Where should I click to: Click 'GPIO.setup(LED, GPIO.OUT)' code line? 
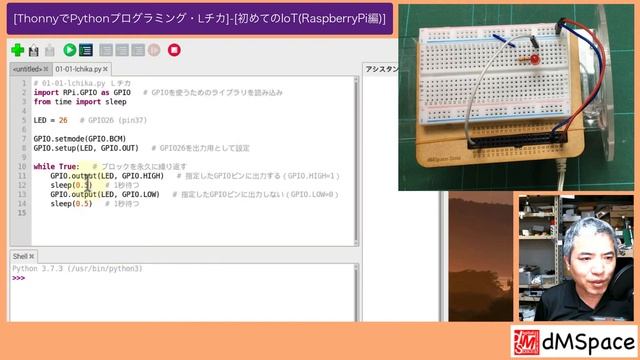point(86,148)
